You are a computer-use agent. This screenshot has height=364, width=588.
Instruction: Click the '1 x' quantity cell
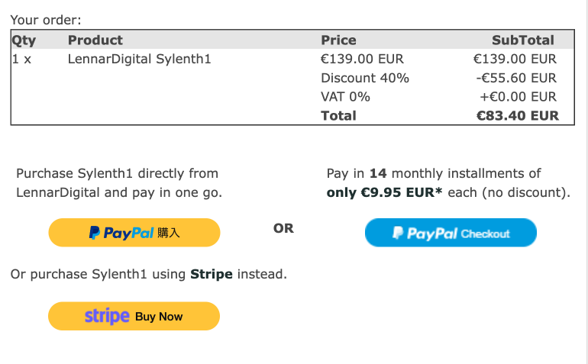tap(22, 59)
